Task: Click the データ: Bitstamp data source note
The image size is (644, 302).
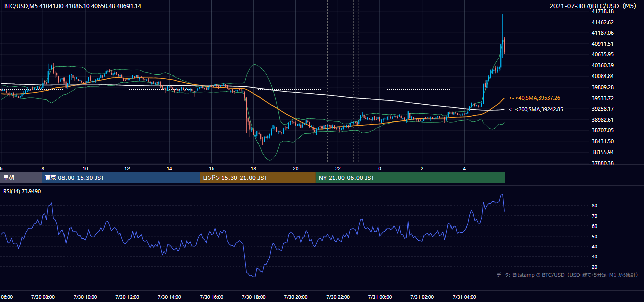Action: point(567,275)
